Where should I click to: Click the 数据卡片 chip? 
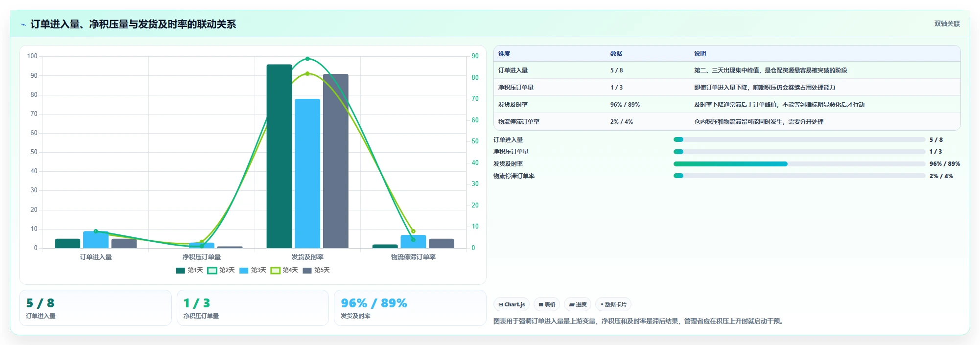613,304
